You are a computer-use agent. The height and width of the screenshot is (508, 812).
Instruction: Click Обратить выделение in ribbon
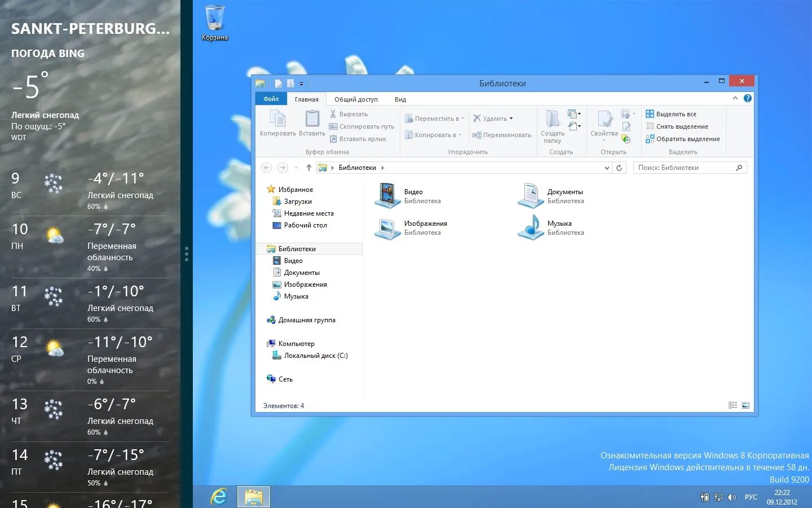pos(683,139)
